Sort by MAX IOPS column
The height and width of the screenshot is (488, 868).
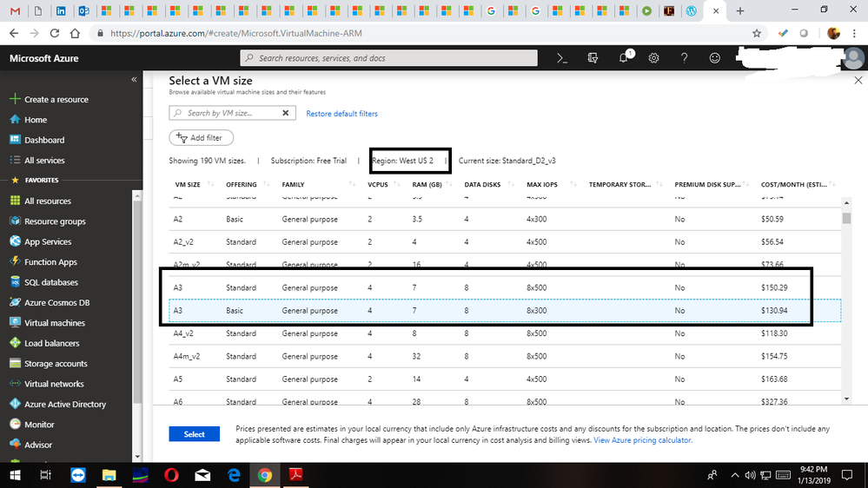542,184
